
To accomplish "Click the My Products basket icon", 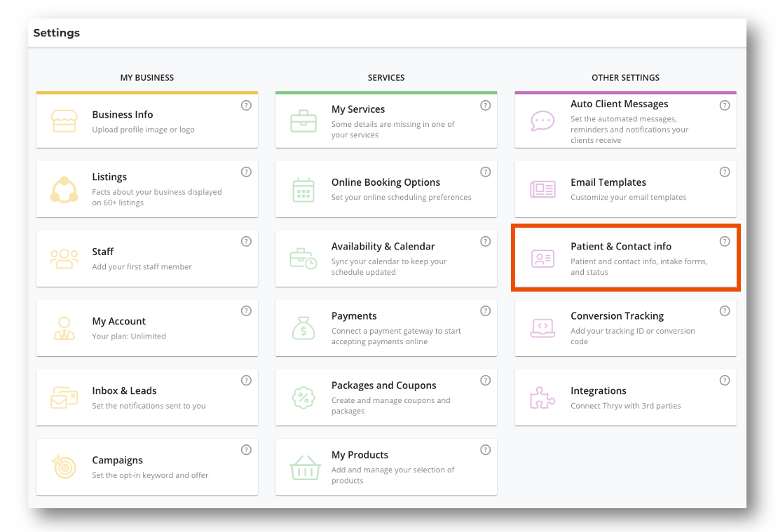I will coord(304,468).
